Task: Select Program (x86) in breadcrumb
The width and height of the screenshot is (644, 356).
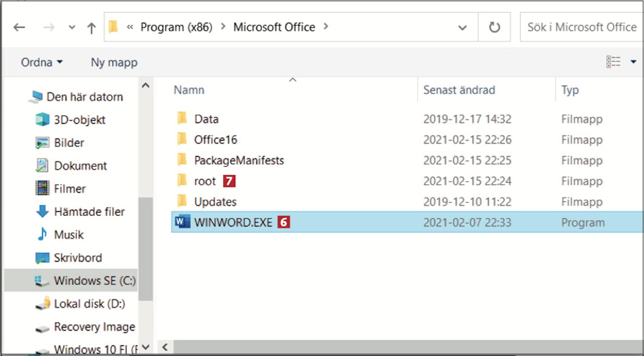Action: pos(176,27)
